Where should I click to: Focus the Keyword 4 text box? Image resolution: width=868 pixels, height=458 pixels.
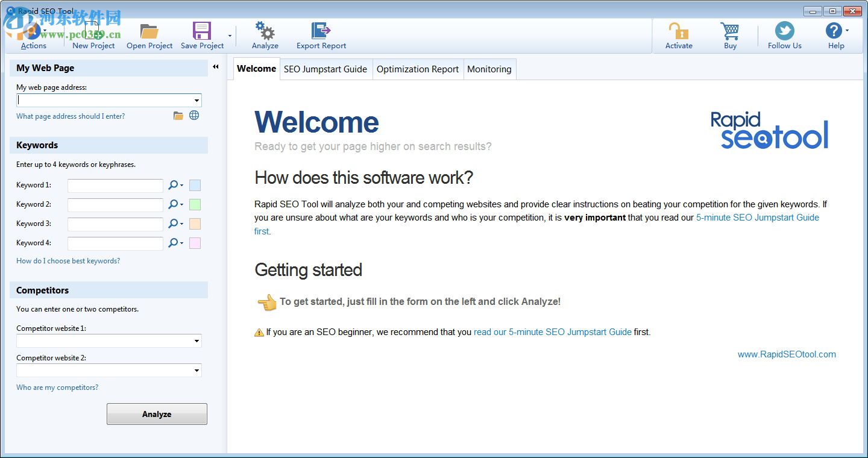115,243
